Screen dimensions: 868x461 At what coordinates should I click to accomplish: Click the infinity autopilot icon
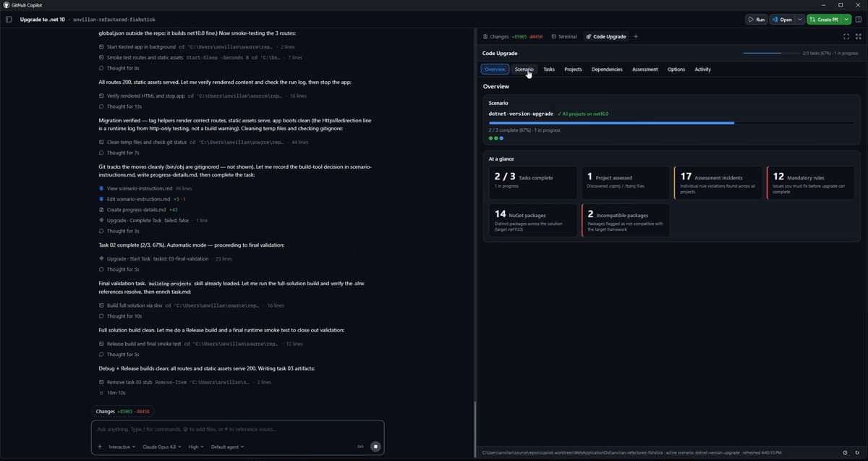[x=360, y=447]
